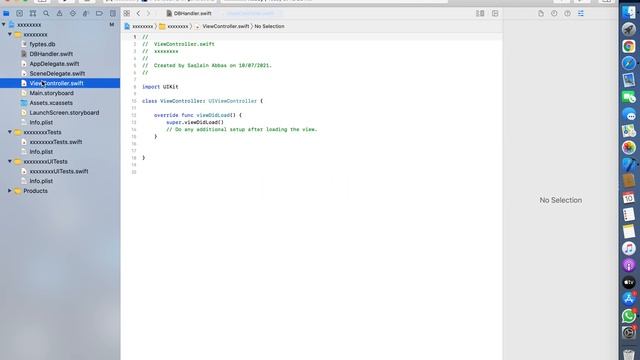
Task: Open Finder from the Dock
Action: pyautogui.click(x=629, y=12)
